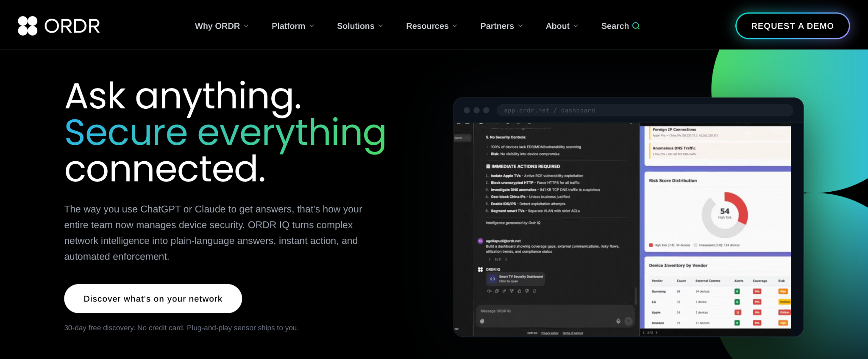The width and height of the screenshot is (868, 359).
Task: Click the IMMEDIATE ACTIONS REQUIRED heading
Action: tap(523, 166)
